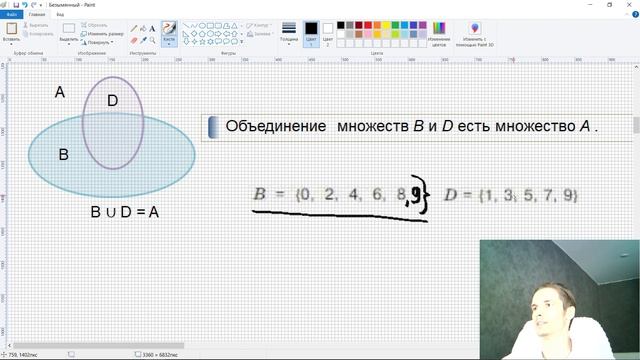The height and width of the screenshot is (360, 640).
Task: Pick the pink color swatch
Action: (368, 34)
